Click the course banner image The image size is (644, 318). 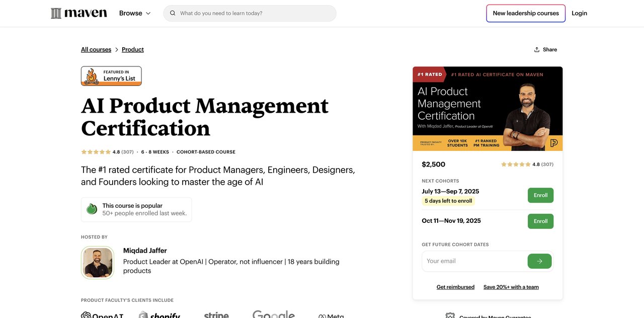click(488, 109)
